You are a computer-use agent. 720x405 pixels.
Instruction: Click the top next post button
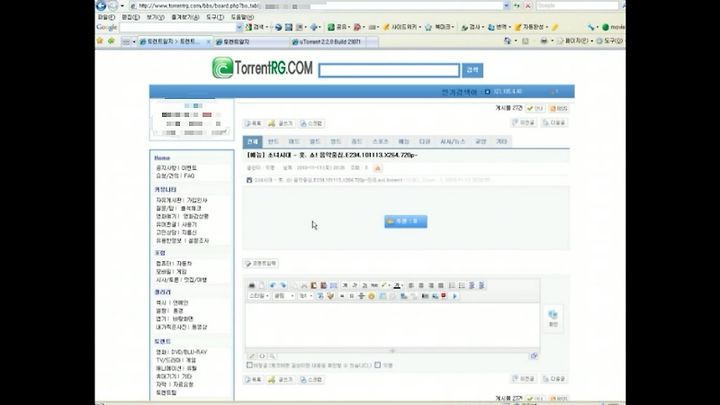[554, 123]
